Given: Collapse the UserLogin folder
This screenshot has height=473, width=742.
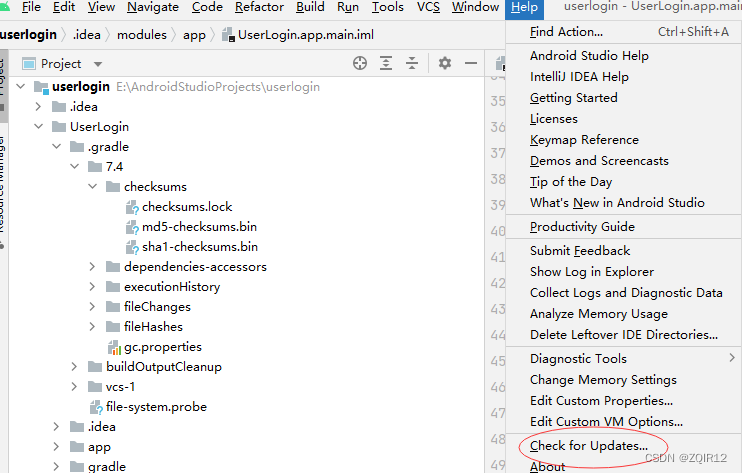Looking at the screenshot, I should 39,126.
